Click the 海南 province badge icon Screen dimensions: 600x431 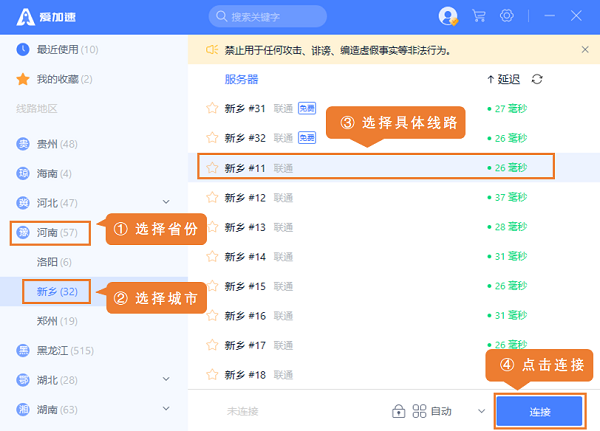(x=23, y=173)
